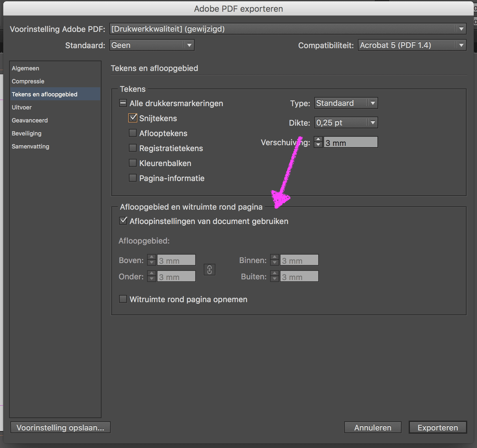Enable Aflooptekens checkbox
The height and width of the screenshot is (448, 477).
[x=133, y=133]
